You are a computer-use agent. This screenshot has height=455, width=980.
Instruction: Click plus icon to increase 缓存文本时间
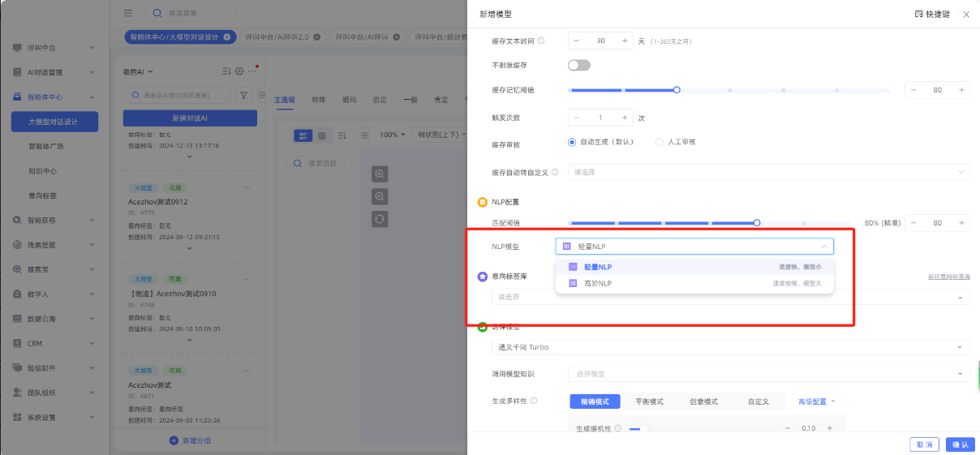[624, 41]
